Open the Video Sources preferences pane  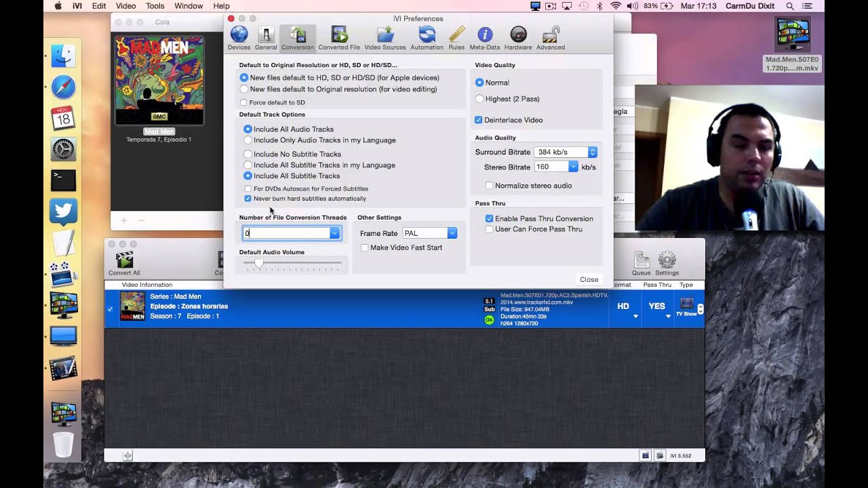click(x=385, y=38)
